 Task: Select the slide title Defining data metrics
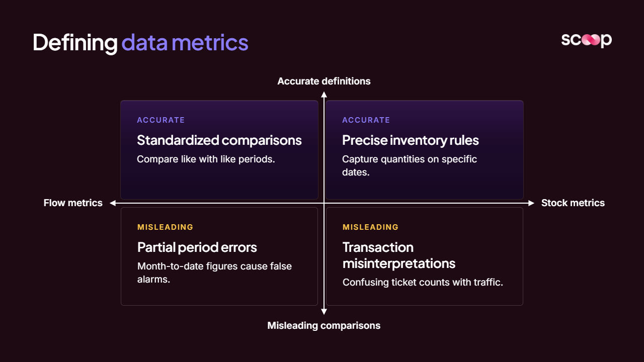coord(140,43)
